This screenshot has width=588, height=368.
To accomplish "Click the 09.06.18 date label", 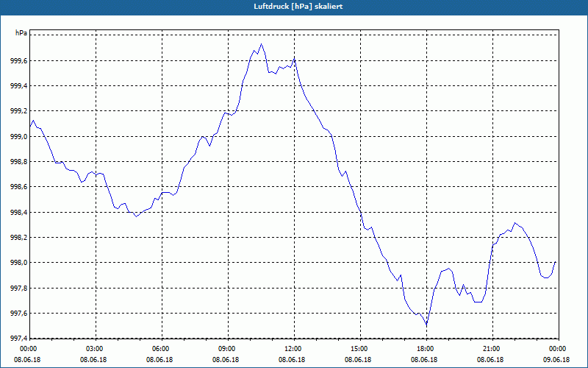I will point(556,360).
